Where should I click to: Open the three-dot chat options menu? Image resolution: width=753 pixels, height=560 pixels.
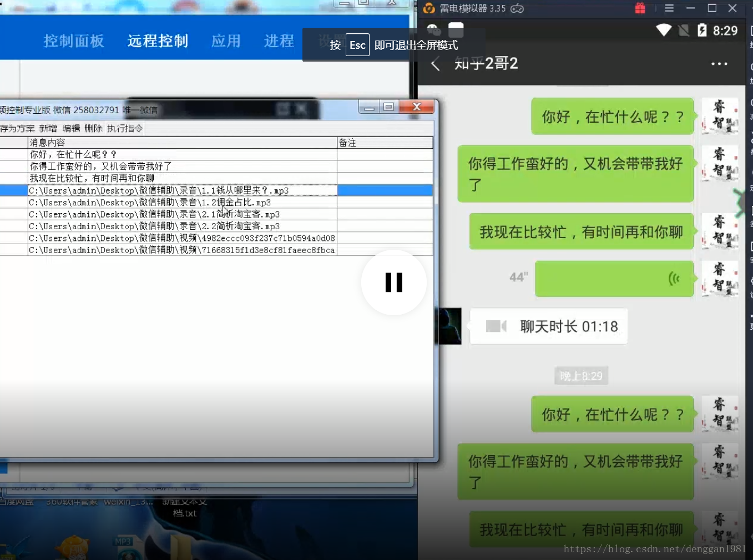[719, 64]
